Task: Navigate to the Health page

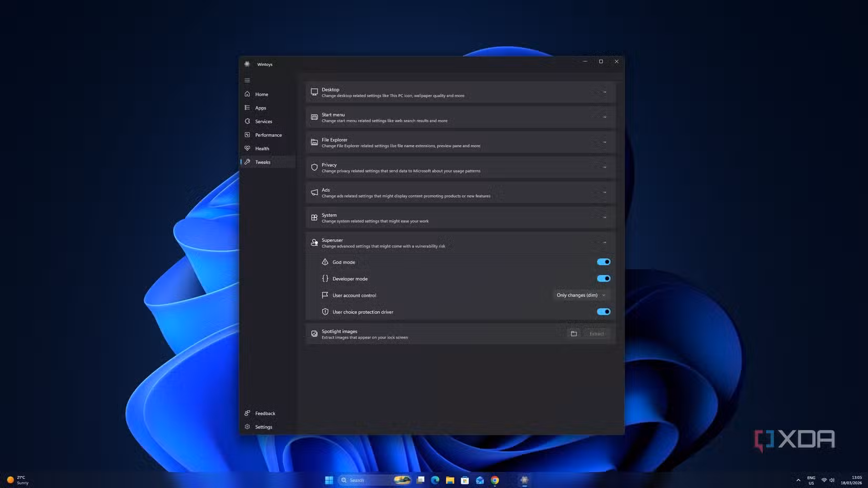Action: pyautogui.click(x=267, y=149)
